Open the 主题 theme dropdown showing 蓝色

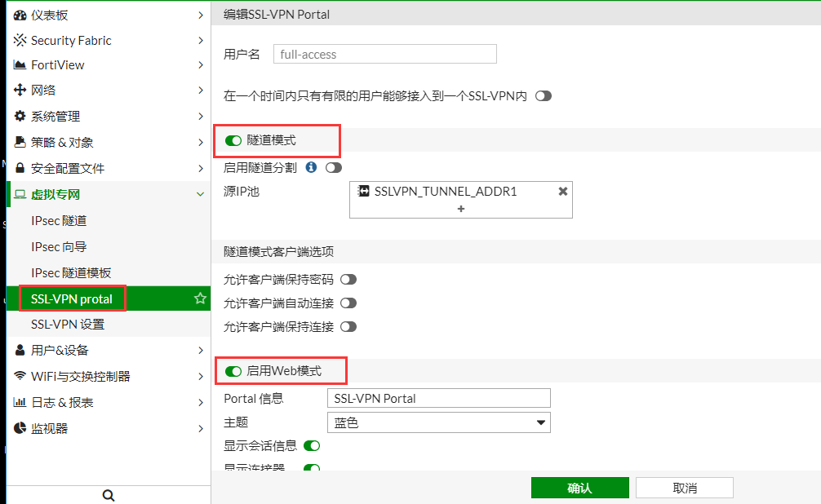pos(539,422)
